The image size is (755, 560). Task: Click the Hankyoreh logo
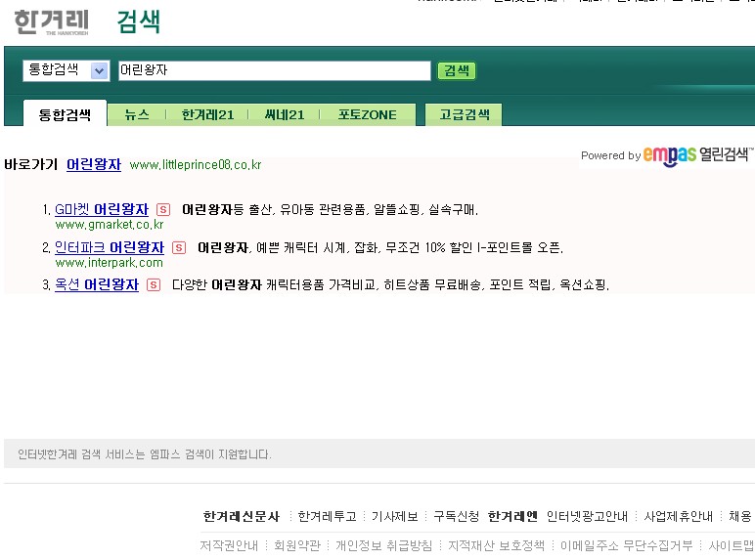pos(52,22)
